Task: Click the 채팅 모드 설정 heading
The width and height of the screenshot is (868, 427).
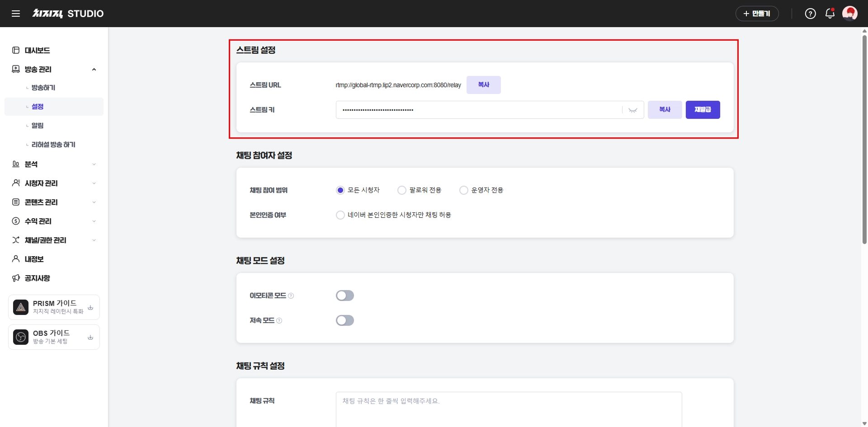Action: click(x=260, y=261)
